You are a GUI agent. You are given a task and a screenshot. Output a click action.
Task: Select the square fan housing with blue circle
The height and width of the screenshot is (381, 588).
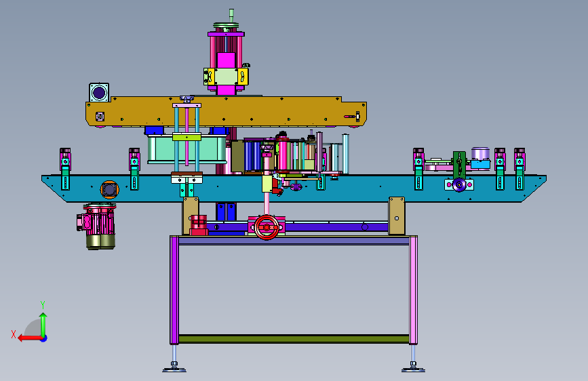pos(99,93)
